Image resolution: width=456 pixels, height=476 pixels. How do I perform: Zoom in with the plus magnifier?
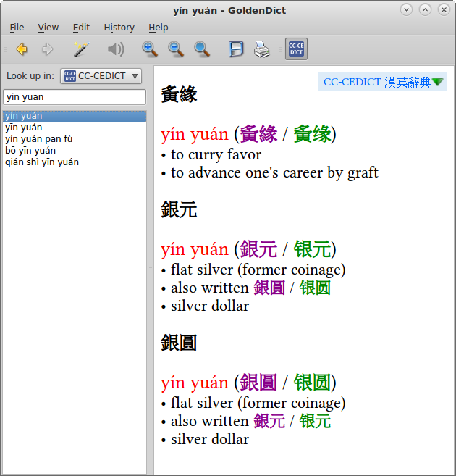(x=150, y=49)
